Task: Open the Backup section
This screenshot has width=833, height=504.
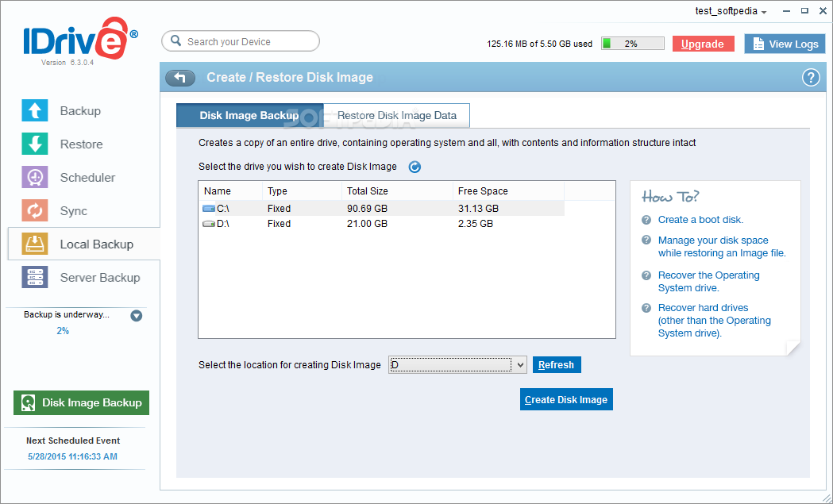Action: 80,110
